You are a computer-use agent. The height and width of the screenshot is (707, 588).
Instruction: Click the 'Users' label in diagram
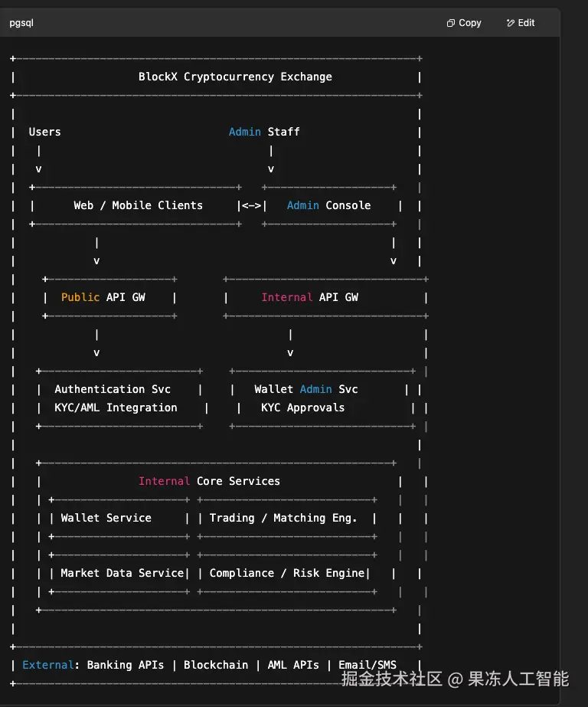44,132
